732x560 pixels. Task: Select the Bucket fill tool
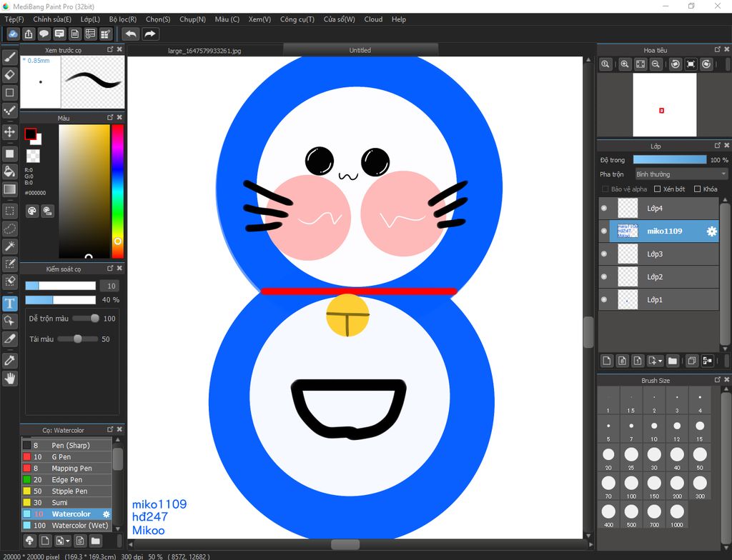[x=9, y=171]
